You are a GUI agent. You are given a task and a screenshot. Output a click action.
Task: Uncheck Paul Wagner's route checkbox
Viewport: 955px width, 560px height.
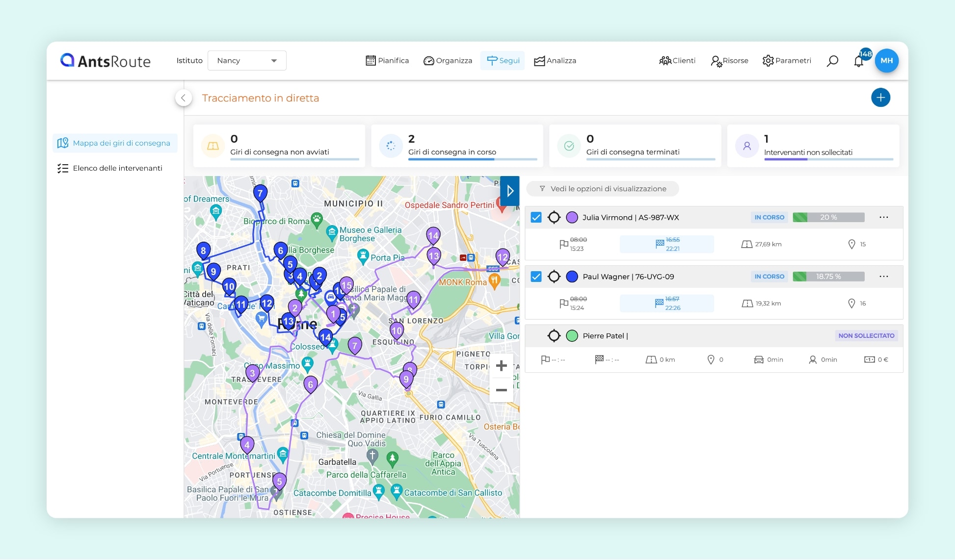point(536,276)
